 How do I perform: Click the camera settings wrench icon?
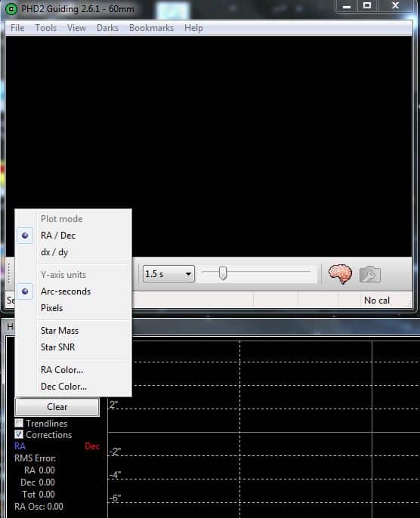370,274
